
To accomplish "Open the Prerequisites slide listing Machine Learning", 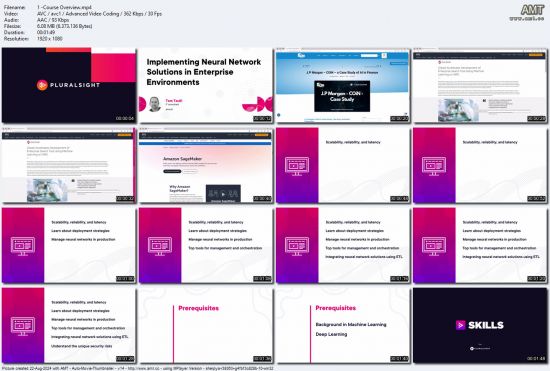I will (x=343, y=325).
